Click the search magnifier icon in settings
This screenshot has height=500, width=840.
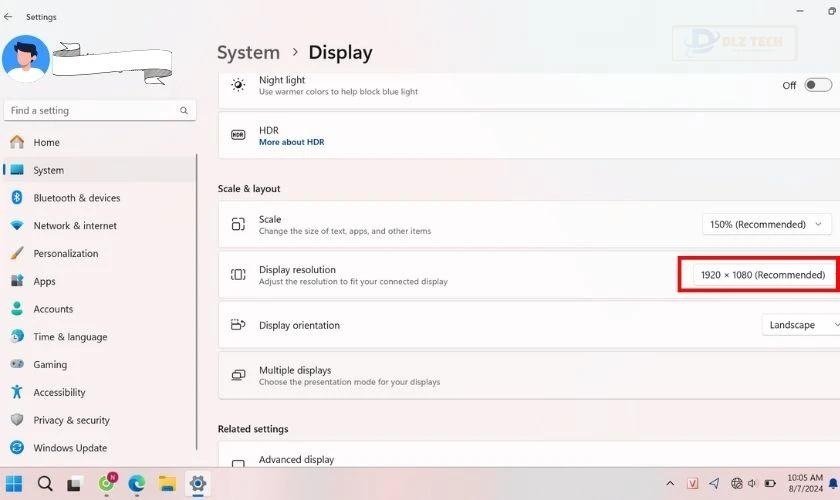[x=184, y=110]
